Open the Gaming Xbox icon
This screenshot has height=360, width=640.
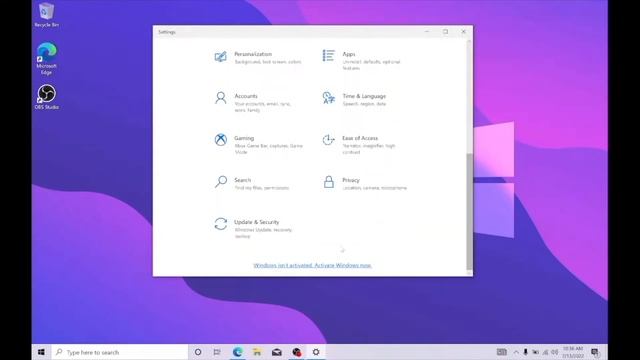click(220, 140)
